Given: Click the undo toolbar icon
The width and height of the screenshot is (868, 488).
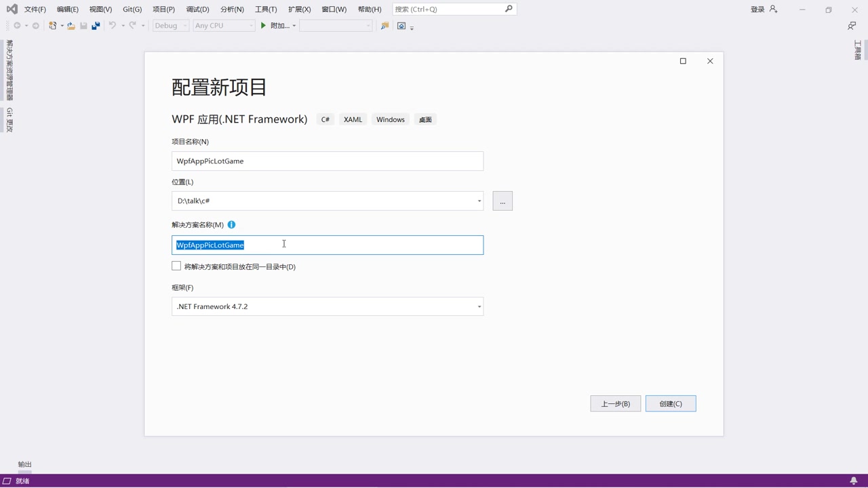Looking at the screenshot, I should click(x=113, y=26).
